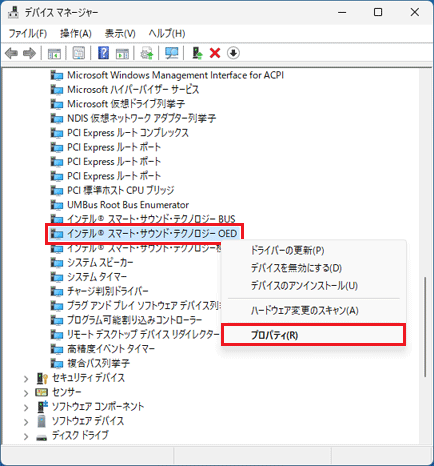Expand the ソフトウェア コンポーネント category
Image resolution: width=434 pixels, height=466 pixels.
26,407
